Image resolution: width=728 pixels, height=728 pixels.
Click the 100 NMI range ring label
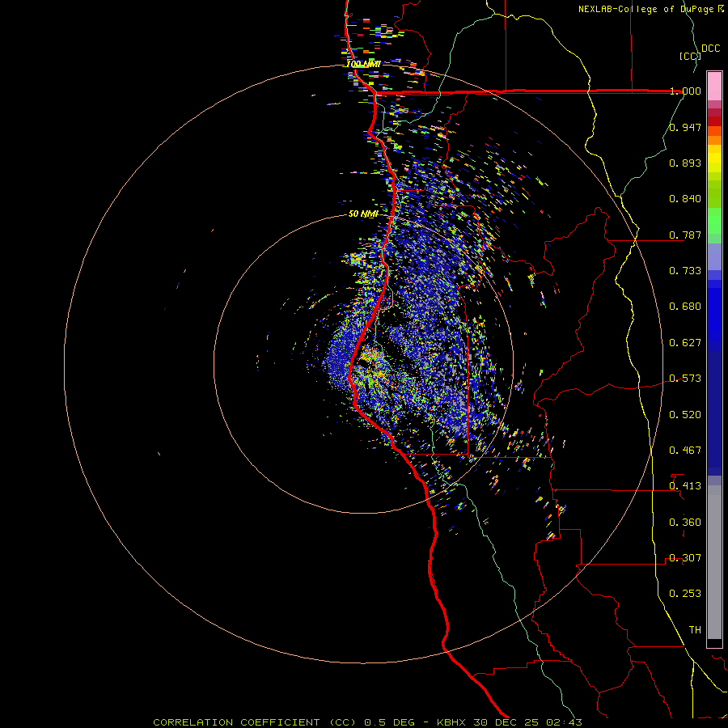tap(363, 64)
